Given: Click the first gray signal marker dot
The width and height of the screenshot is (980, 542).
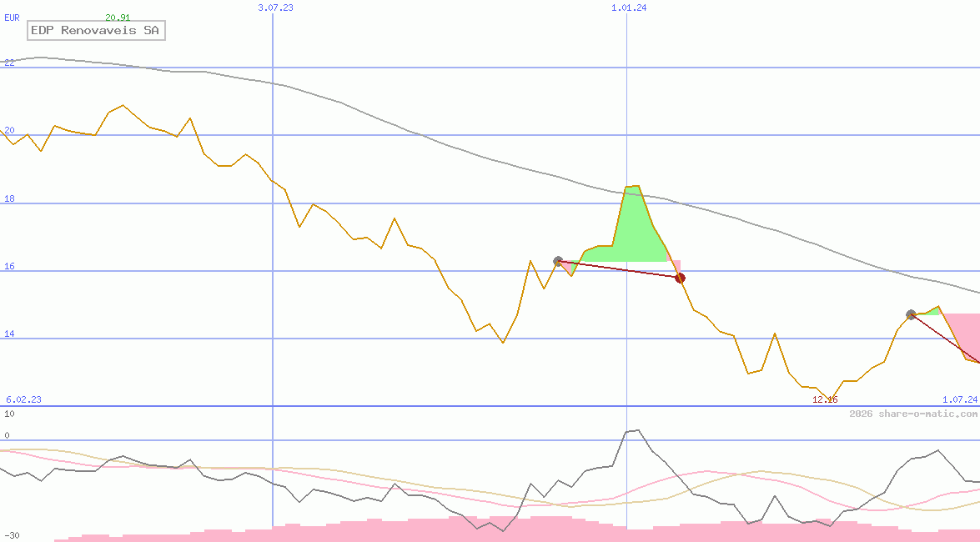Looking at the screenshot, I should 558,262.
